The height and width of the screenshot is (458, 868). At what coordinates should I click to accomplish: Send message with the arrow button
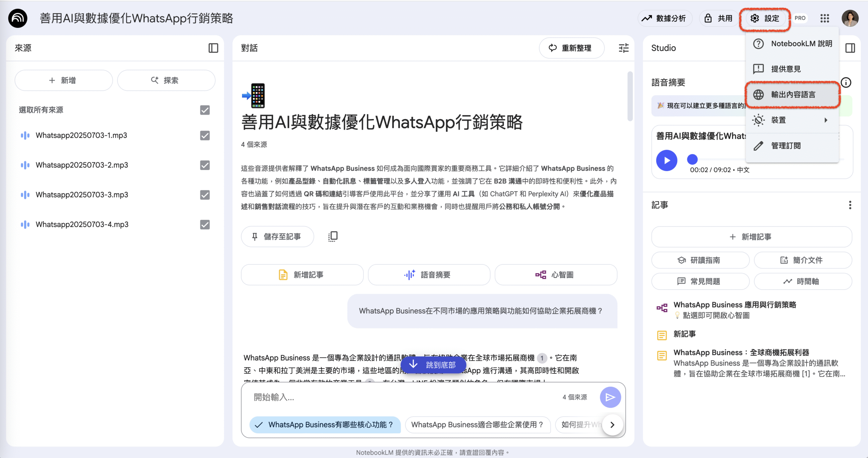point(610,397)
